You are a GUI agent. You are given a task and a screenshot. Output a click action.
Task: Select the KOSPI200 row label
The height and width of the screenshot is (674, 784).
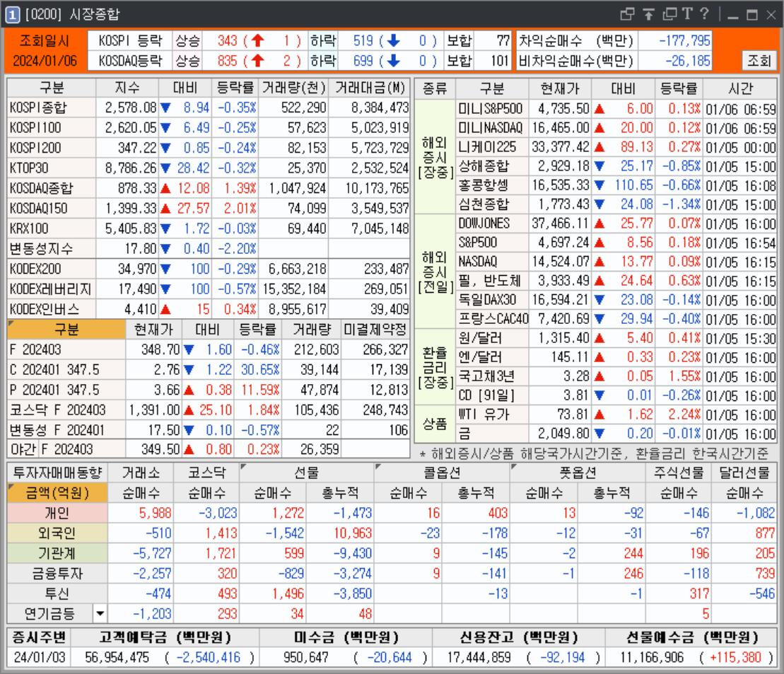[x=52, y=148]
